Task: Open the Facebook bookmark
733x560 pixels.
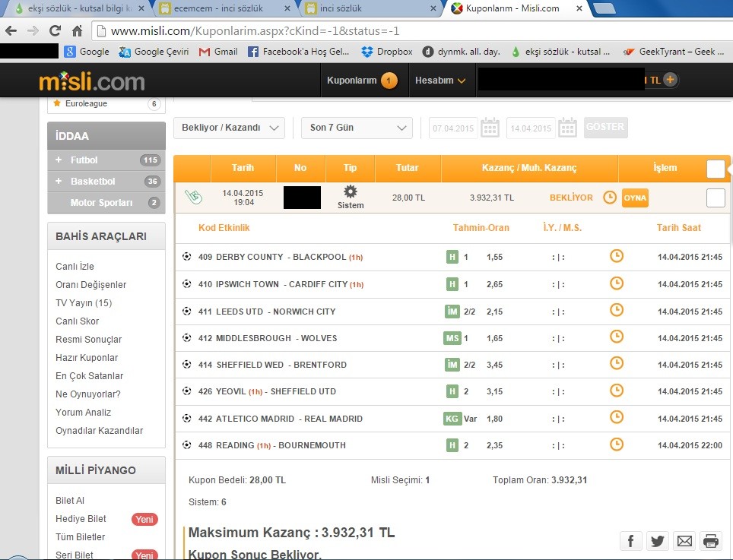Action: [x=299, y=52]
